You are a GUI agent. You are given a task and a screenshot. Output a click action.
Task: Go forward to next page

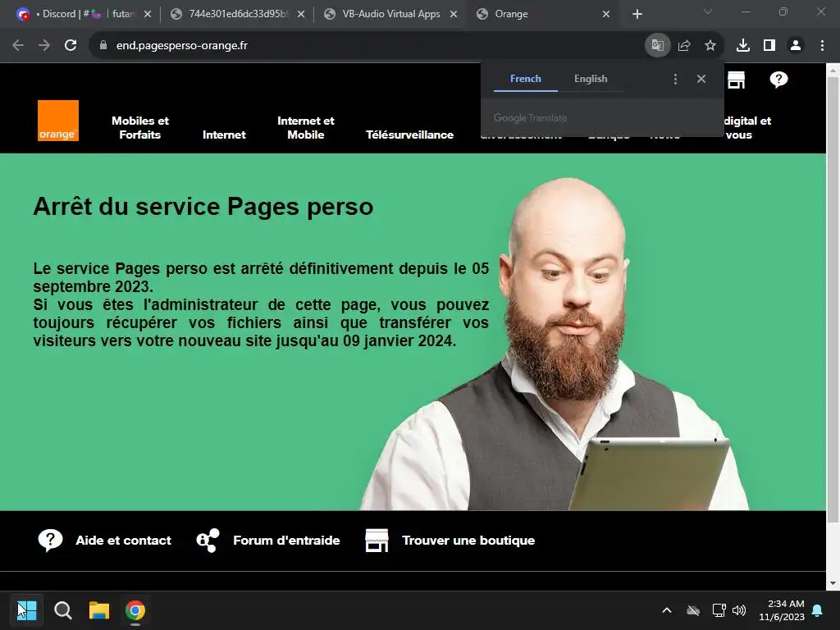coord(44,46)
